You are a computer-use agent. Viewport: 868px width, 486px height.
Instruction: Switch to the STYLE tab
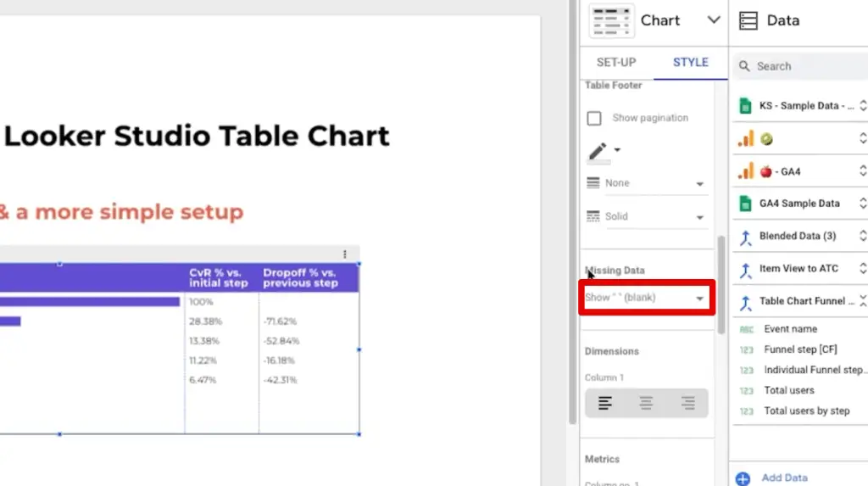pos(690,62)
